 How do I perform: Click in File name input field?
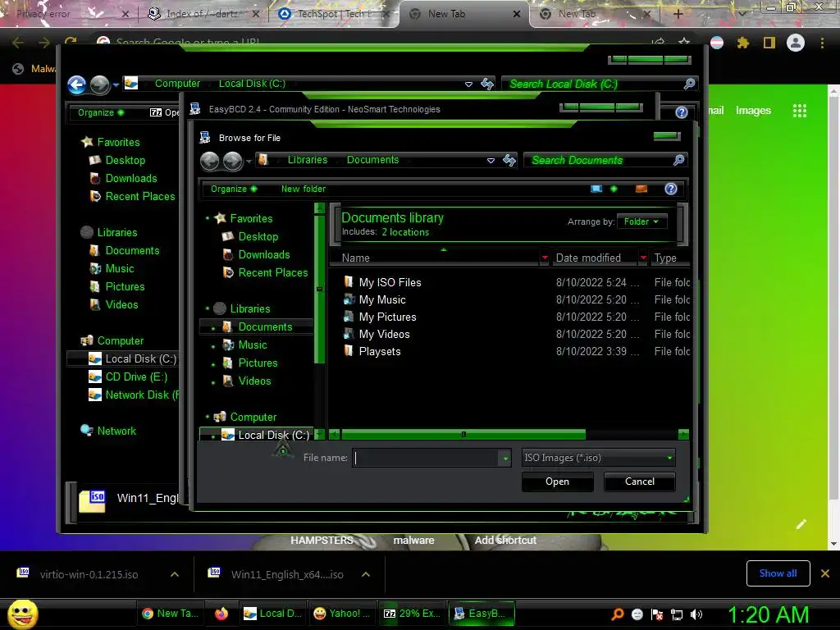click(426, 458)
